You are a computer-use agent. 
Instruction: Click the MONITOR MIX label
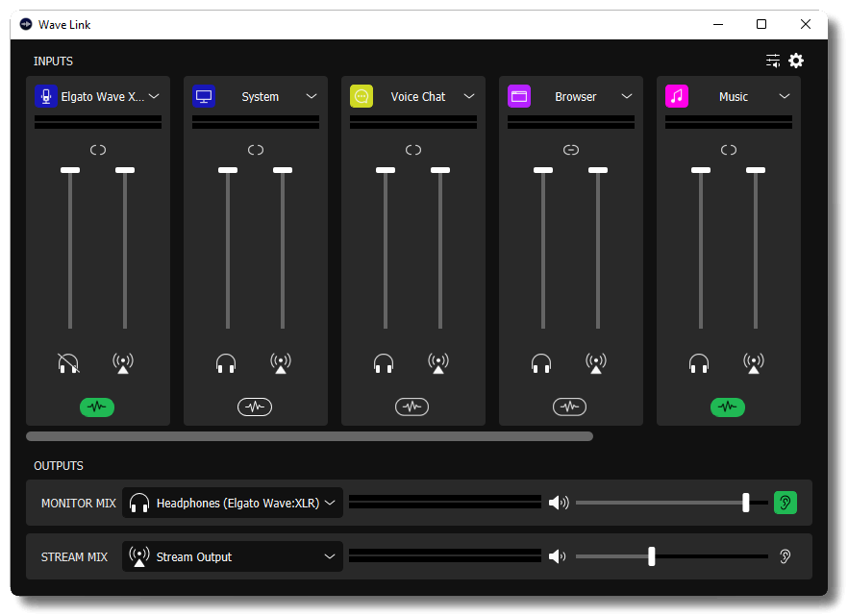79,503
